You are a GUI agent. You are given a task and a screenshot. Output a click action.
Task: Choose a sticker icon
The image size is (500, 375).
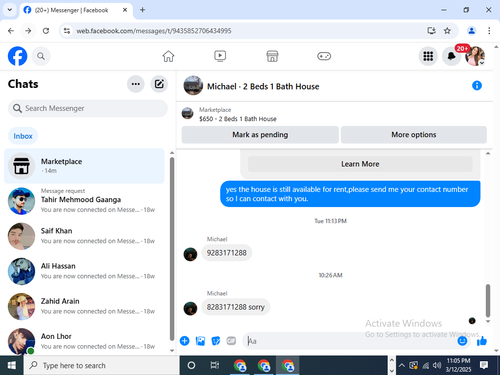[x=216, y=341]
